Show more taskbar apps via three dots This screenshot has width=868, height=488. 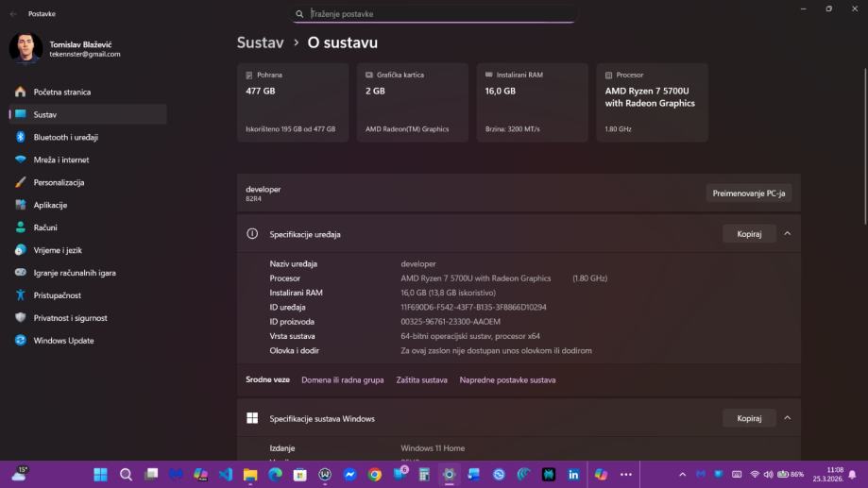(626, 475)
